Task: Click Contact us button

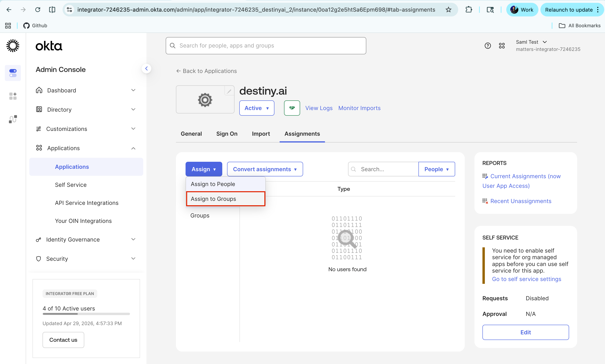Action: [63, 340]
